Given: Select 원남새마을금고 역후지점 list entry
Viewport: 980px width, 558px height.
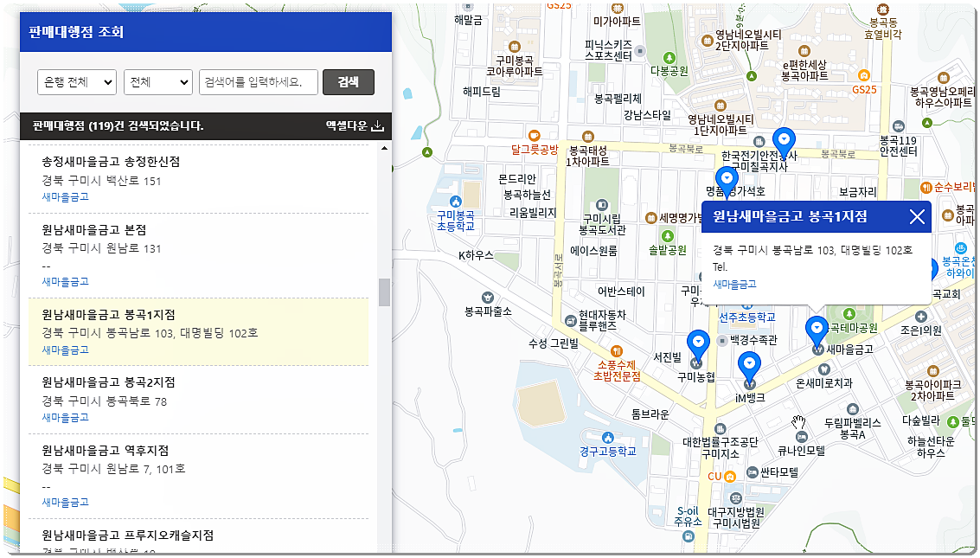Looking at the screenshot, I should [198, 476].
